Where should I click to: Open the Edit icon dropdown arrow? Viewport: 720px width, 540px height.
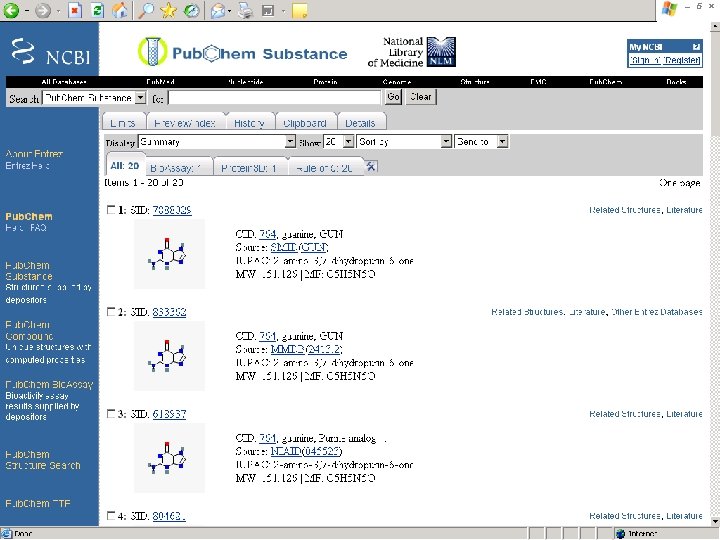[283, 11]
